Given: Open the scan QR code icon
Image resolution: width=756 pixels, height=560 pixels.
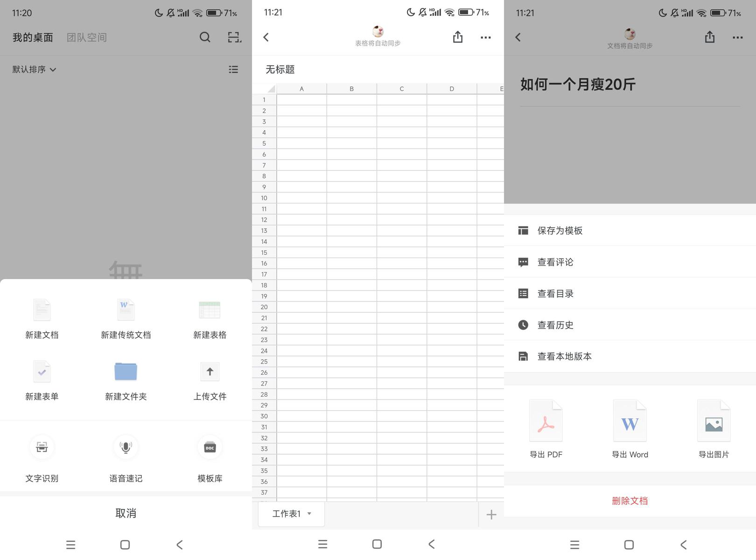Looking at the screenshot, I should 234,37.
